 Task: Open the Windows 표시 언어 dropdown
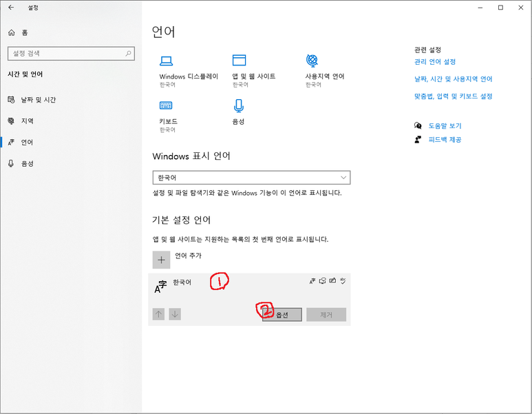[251, 178]
